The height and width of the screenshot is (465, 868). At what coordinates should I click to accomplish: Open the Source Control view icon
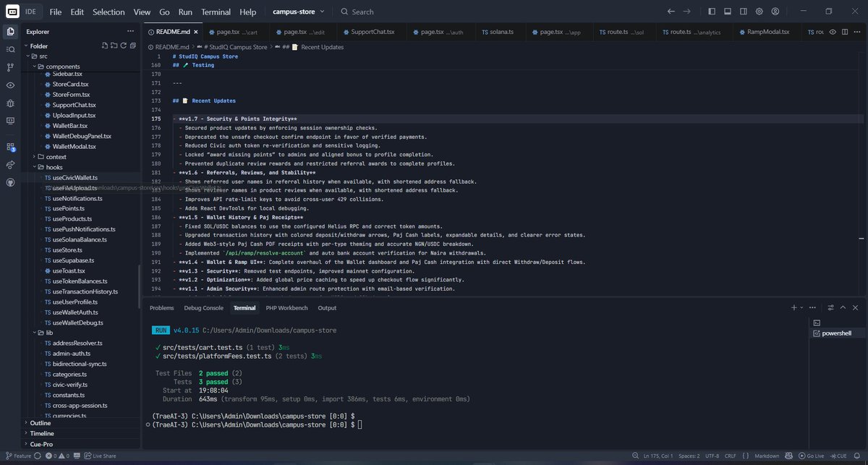pos(10,67)
